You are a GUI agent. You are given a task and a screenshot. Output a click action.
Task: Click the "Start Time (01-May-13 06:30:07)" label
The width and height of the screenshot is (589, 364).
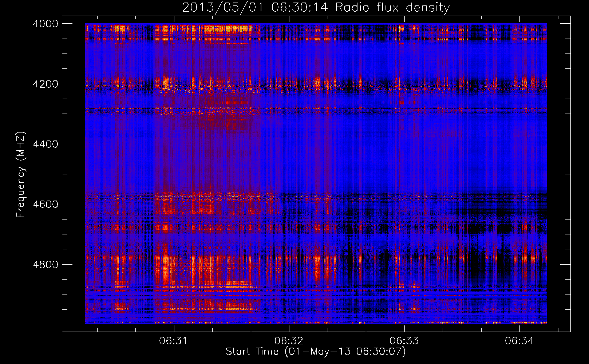316,352
